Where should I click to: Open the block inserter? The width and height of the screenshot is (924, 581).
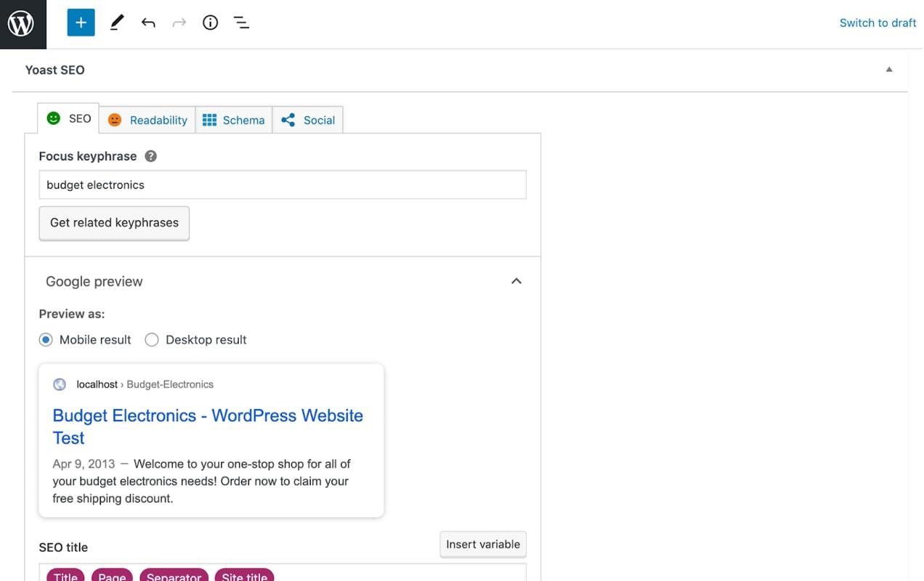[x=81, y=23]
